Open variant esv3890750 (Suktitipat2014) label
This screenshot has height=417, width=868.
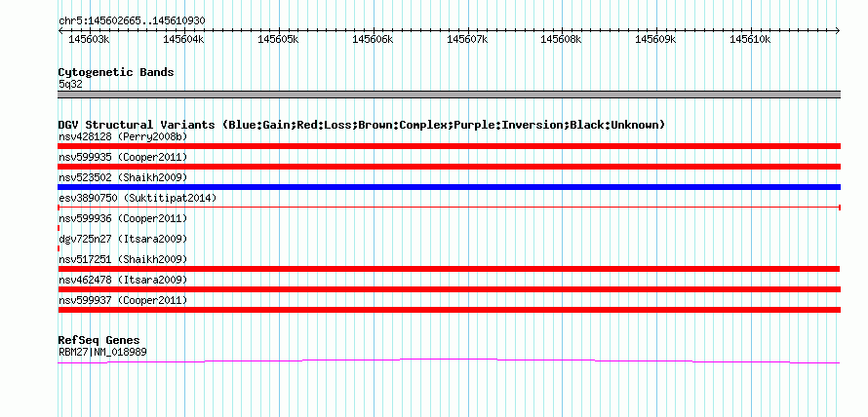tap(138, 198)
